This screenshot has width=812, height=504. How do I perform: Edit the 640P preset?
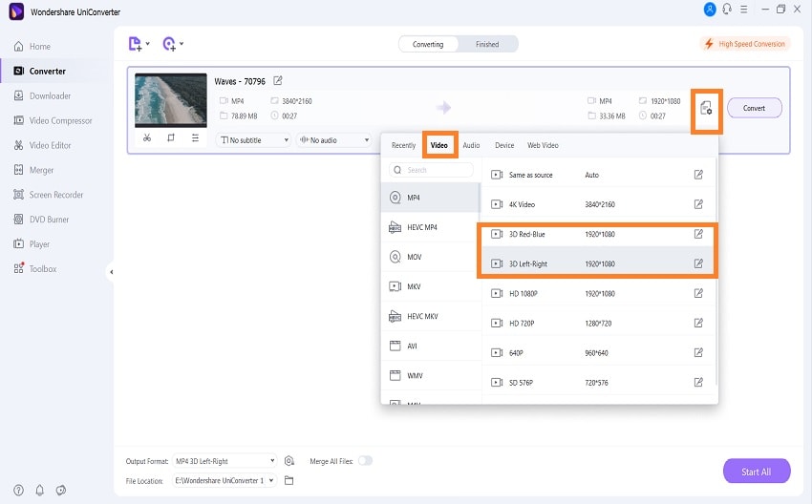point(698,352)
